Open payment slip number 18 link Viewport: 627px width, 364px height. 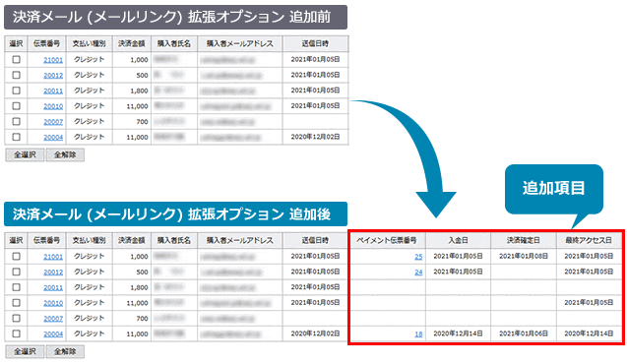418,334
